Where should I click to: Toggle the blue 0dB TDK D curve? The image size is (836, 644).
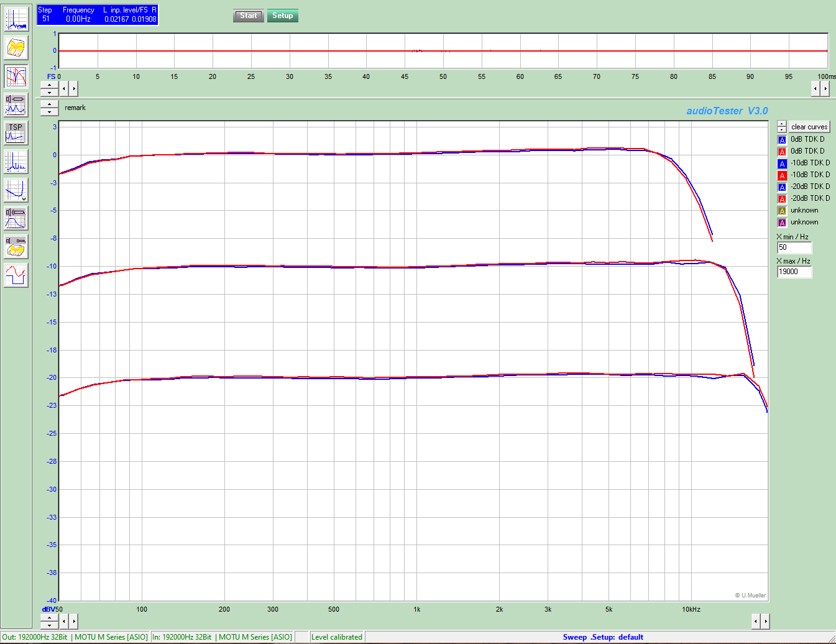(x=783, y=140)
